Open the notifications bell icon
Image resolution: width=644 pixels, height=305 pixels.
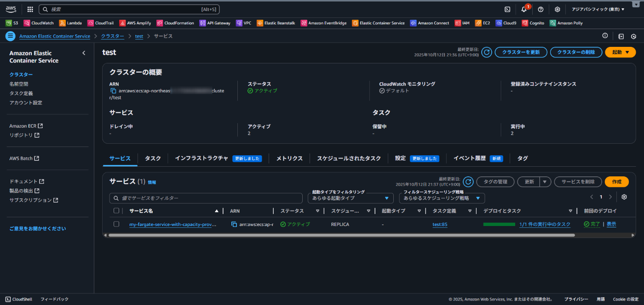[524, 9]
